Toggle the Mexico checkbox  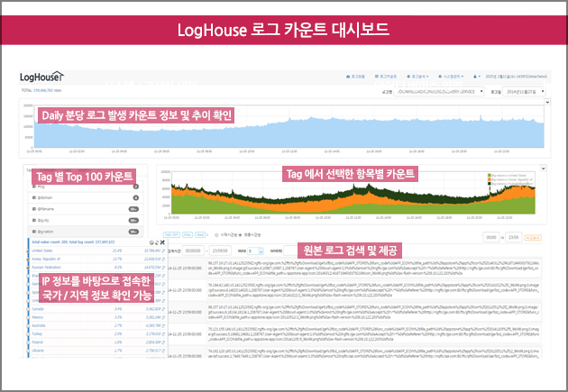[x=29, y=317]
